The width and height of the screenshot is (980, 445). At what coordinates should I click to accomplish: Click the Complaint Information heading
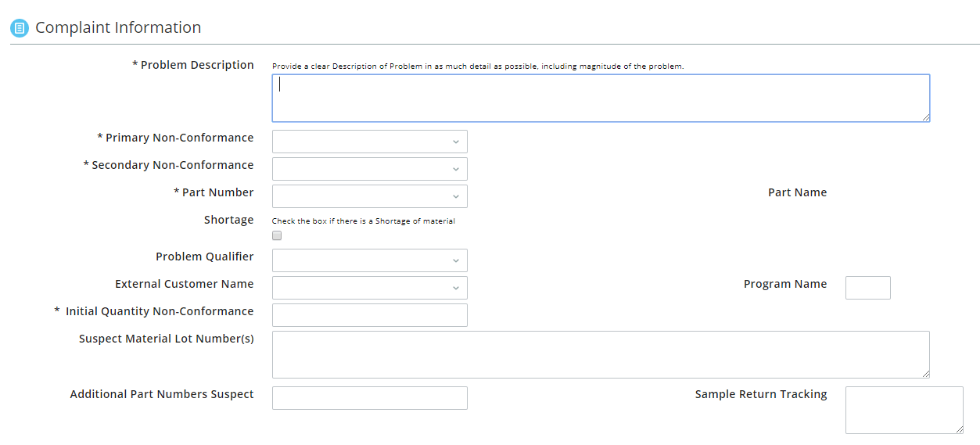tap(118, 27)
